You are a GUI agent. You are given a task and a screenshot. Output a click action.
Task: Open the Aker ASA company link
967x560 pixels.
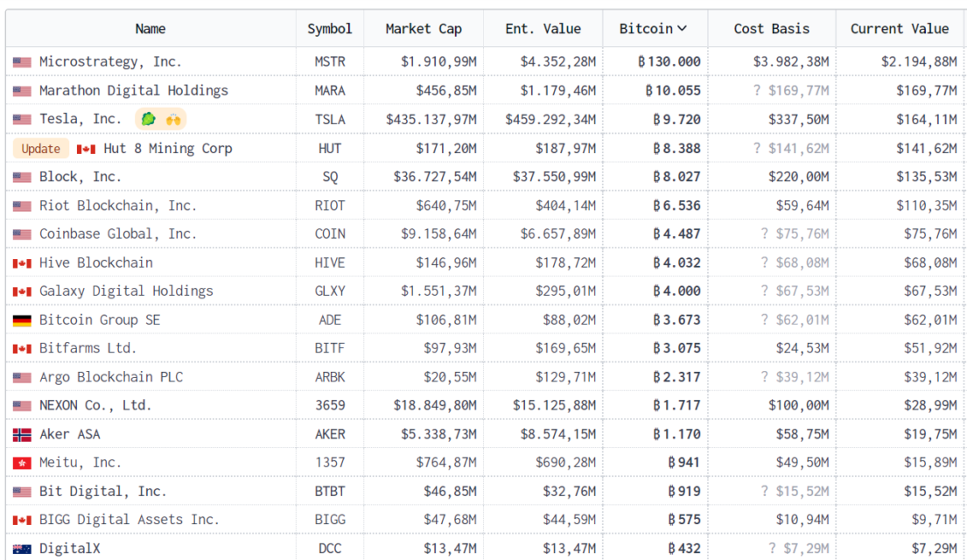(x=69, y=434)
